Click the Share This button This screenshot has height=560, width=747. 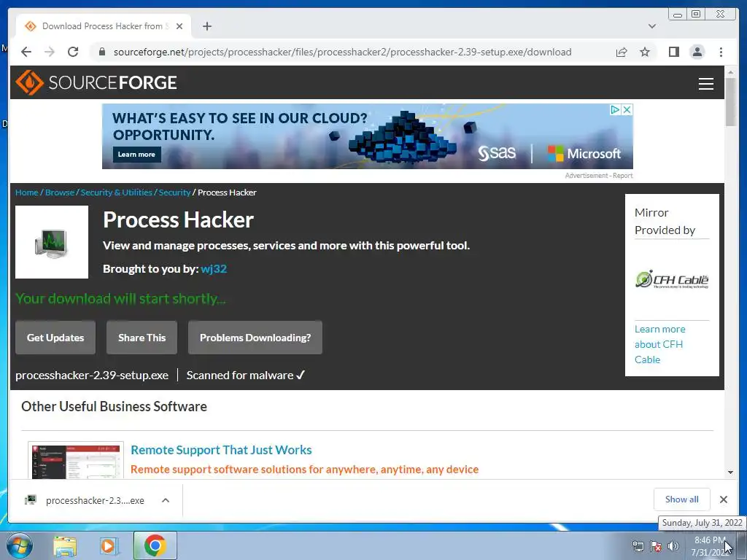point(142,338)
